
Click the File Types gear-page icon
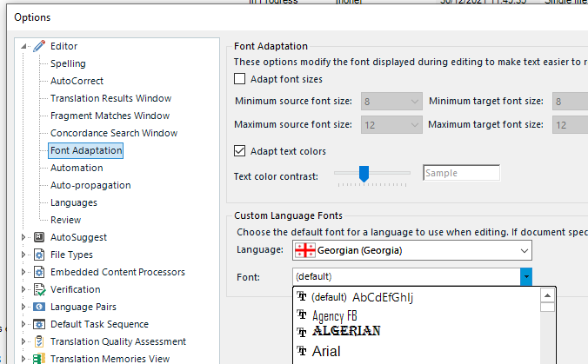coord(39,255)
